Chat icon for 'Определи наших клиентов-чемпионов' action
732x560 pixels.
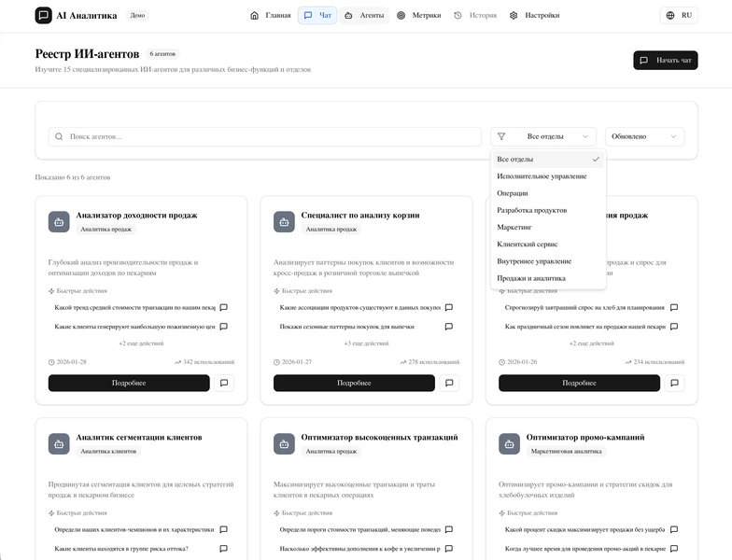click(224, 530)
